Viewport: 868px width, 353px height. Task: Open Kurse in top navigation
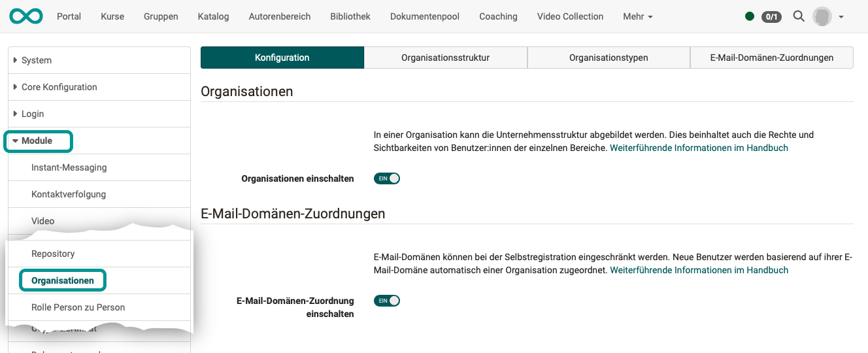[112, 16]
